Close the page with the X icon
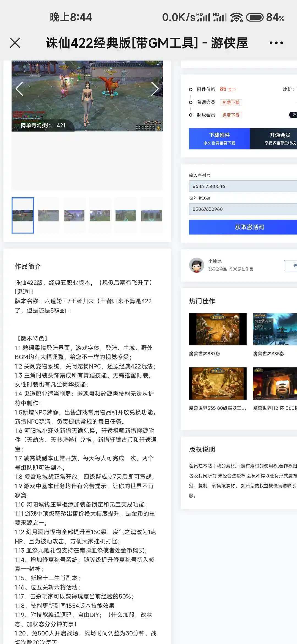This screenshot has height=644, width=297. (x=15, y=43)
